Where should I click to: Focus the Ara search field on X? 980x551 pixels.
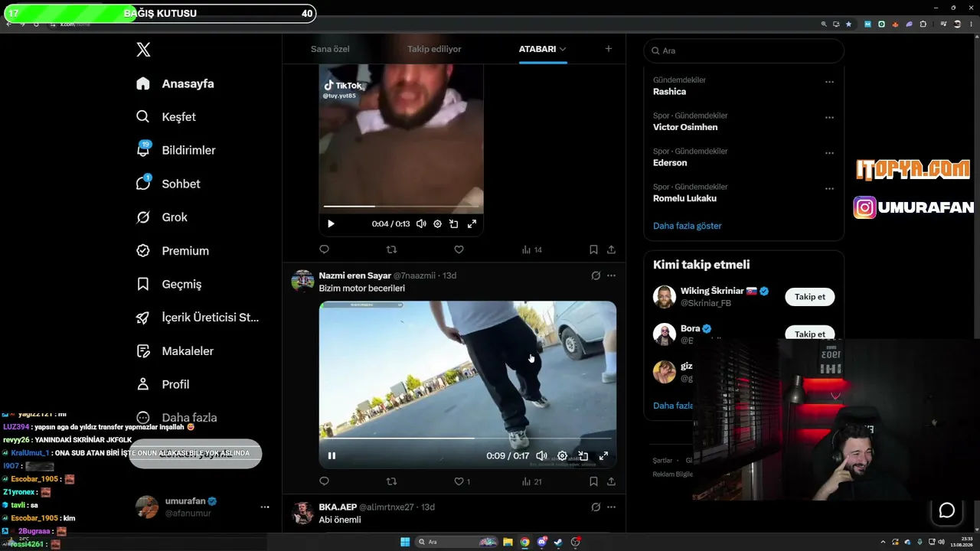(x=743, y=51)
